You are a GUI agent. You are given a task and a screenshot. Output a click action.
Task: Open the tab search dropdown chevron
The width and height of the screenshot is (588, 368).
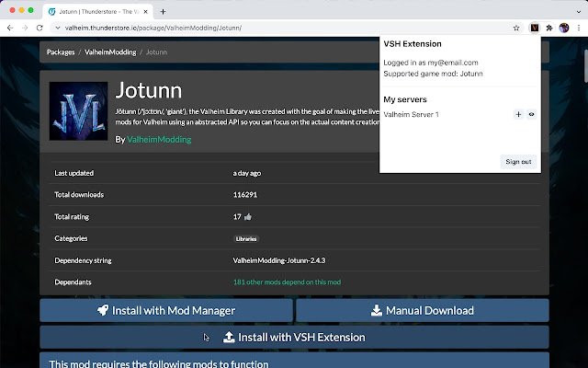point(579,12)
